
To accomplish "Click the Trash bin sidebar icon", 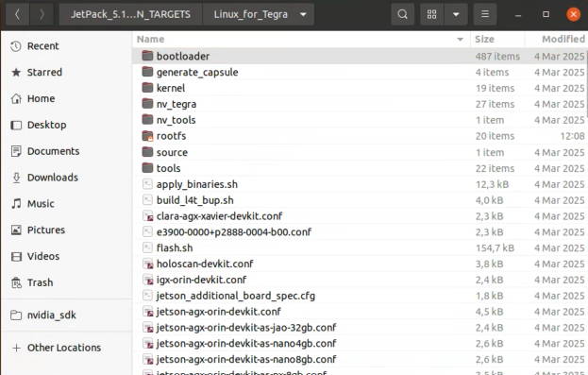I will pyautogui.click(x=16, y=282).
